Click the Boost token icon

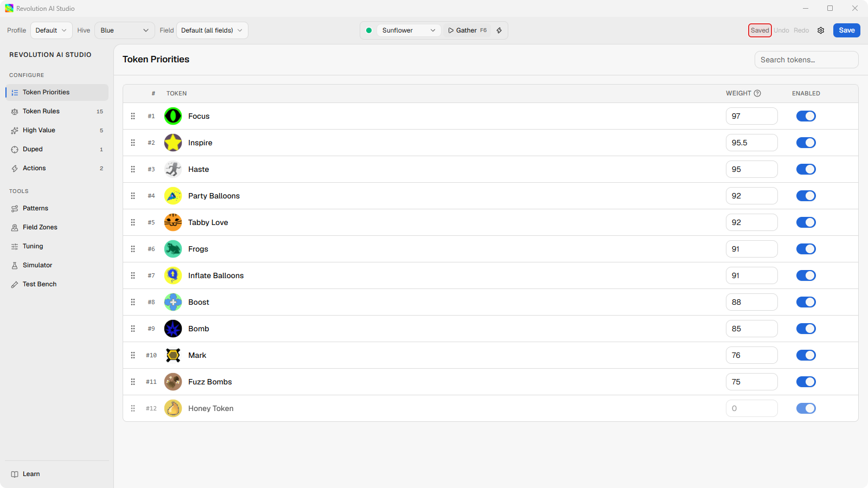[x=173, y=302]
